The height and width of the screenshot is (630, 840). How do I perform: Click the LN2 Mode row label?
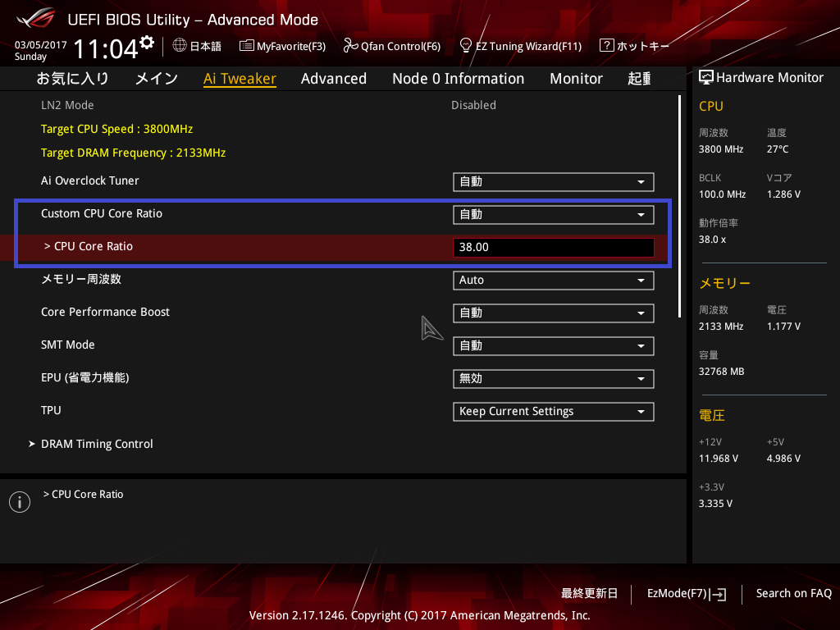(x=67, y=105)
